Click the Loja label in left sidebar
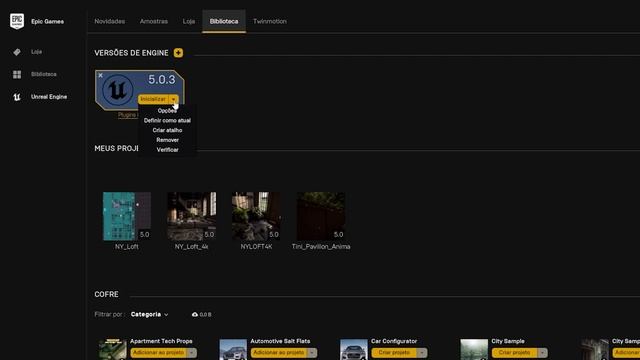 point(36,52)
